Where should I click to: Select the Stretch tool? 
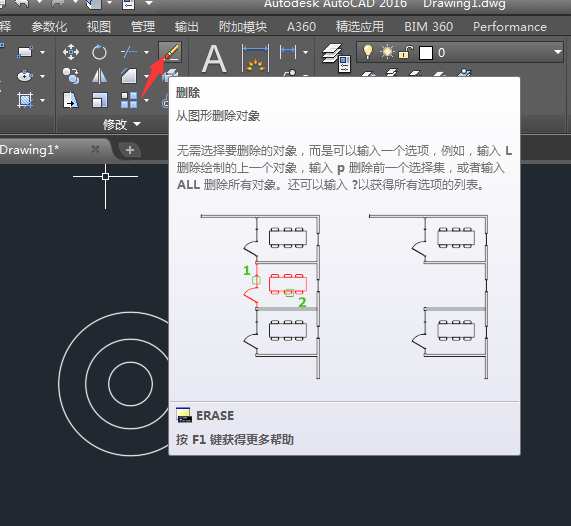(x=71, y=100)
